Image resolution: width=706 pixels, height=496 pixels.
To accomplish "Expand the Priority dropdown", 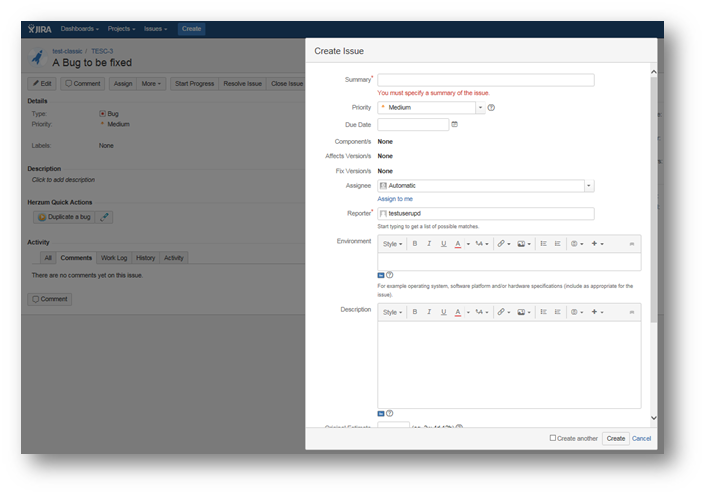I will [x=480, y=107].
